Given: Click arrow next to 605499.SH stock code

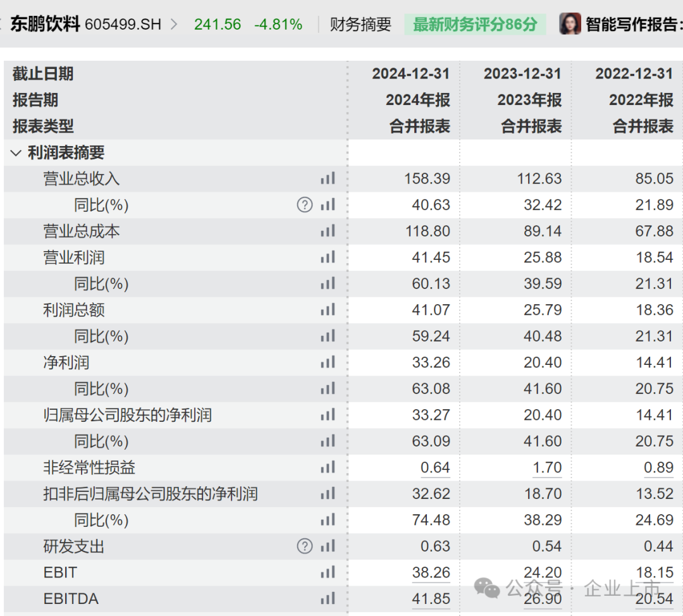Looking at the screenshot, I should pyautogui.click(x=174, y=24).
